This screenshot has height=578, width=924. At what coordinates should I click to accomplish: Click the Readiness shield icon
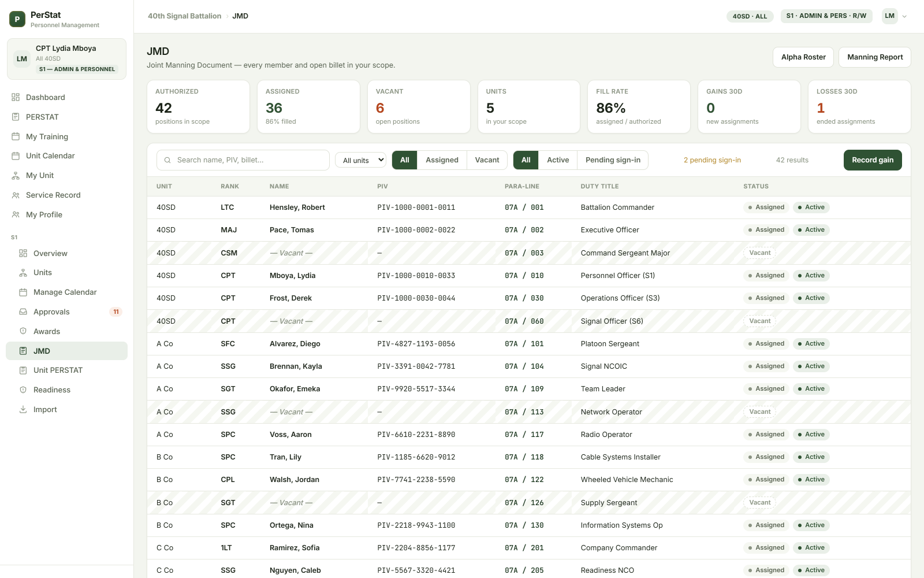tap(23, 390)
